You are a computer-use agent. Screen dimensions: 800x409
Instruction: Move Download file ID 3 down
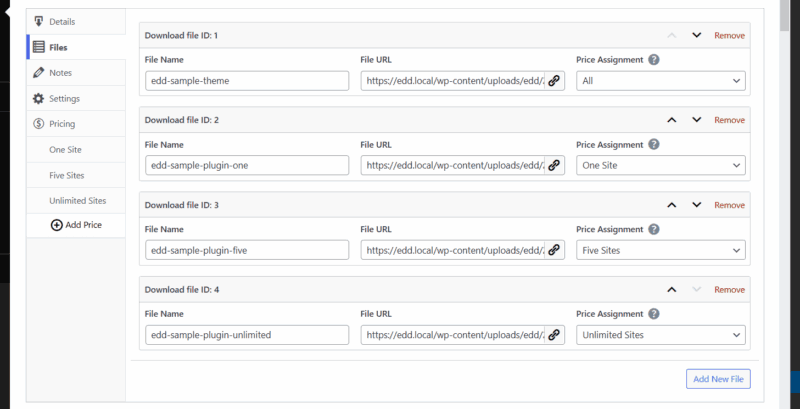point(697,205)
